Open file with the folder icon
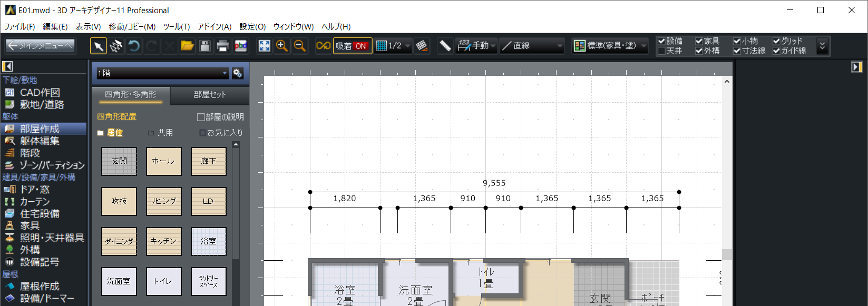 (187, 46)
